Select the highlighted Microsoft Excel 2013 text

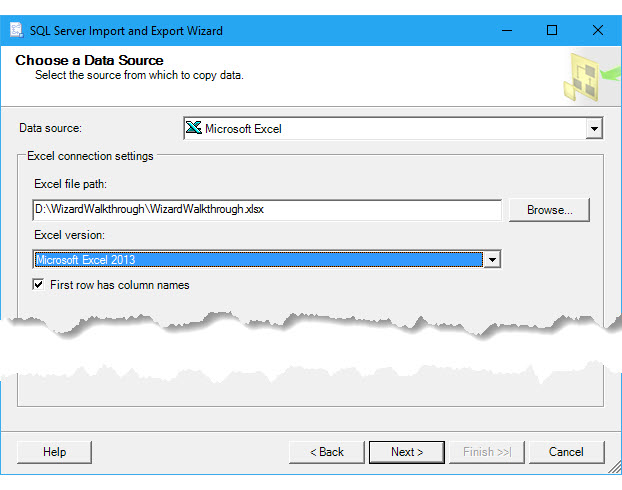(86, 260)
